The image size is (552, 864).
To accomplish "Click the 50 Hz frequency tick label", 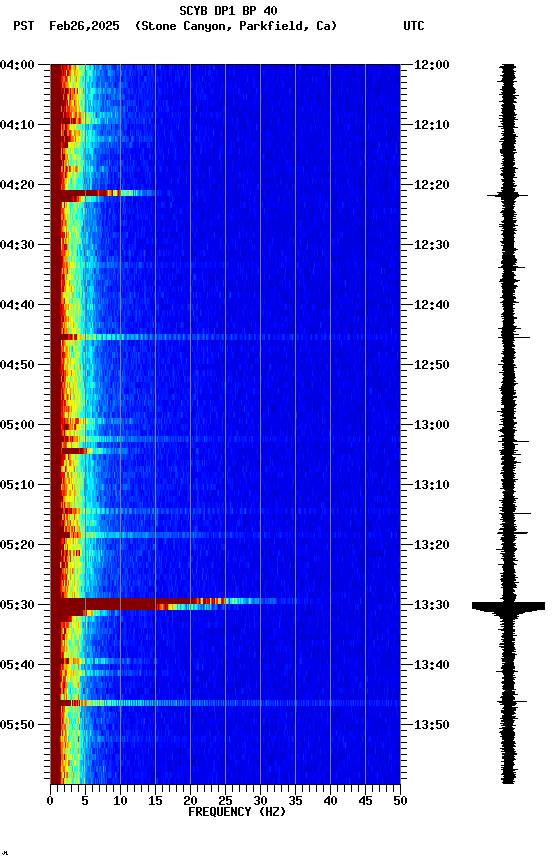I will (400, 802).
